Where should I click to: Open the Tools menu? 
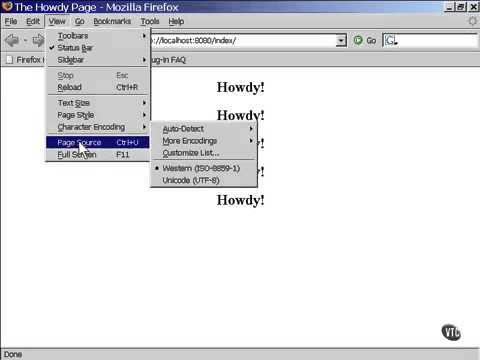point(150,21)
